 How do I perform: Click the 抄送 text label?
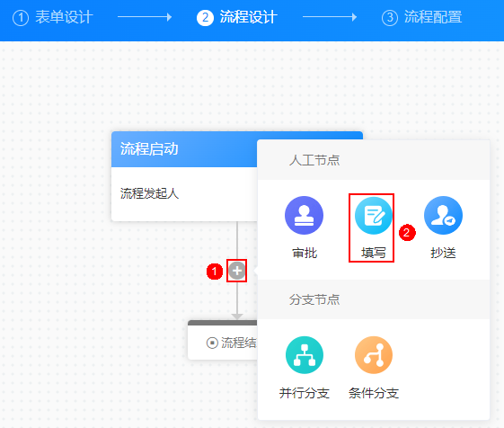[x=443, y=253]
